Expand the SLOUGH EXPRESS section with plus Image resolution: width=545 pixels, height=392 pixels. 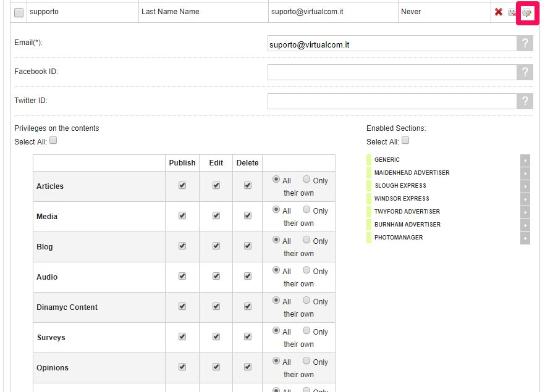click(x=525, y=186)
